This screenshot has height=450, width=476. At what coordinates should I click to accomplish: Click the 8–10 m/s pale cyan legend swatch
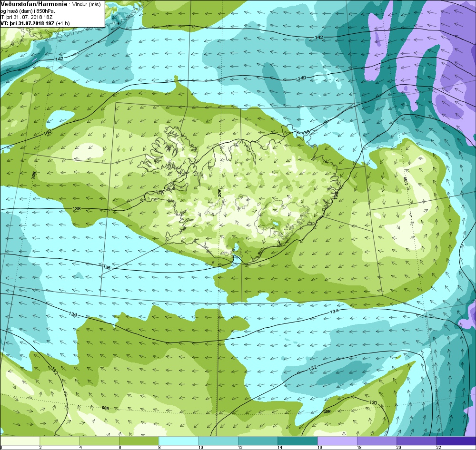tap(179, 440)
